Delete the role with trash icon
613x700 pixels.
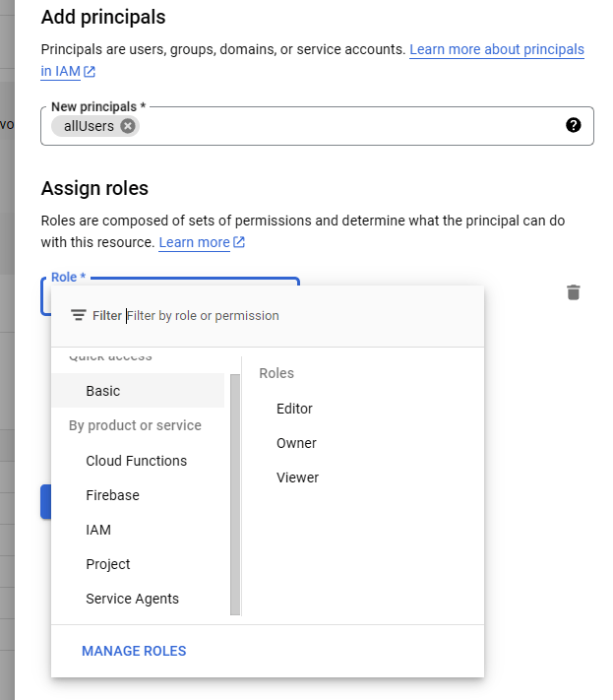click(574, 291)
